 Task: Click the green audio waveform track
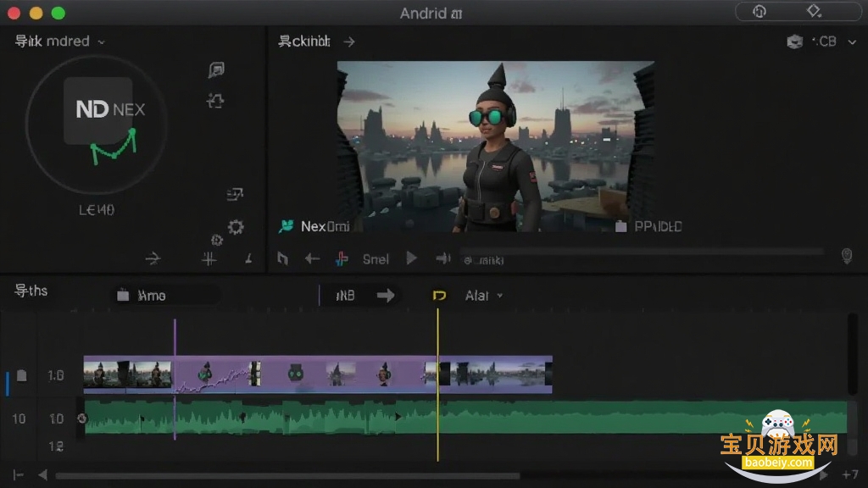[x=465, y=418]
